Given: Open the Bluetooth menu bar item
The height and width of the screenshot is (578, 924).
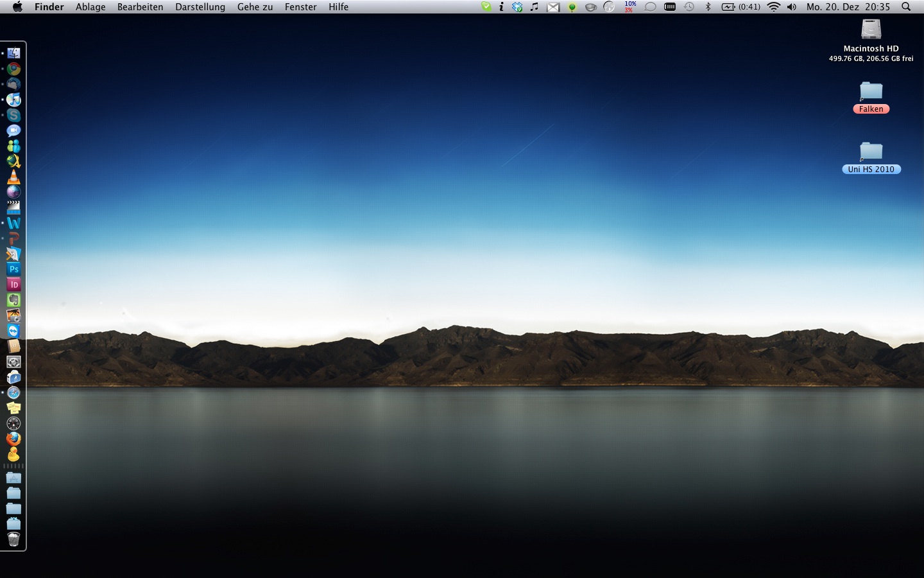Looking at the screenshot, I should point(708,7).
